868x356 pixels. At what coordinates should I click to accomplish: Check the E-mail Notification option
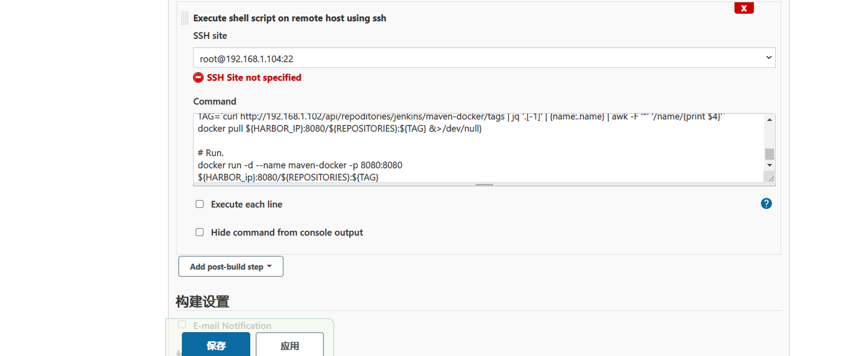pos(182,325)
